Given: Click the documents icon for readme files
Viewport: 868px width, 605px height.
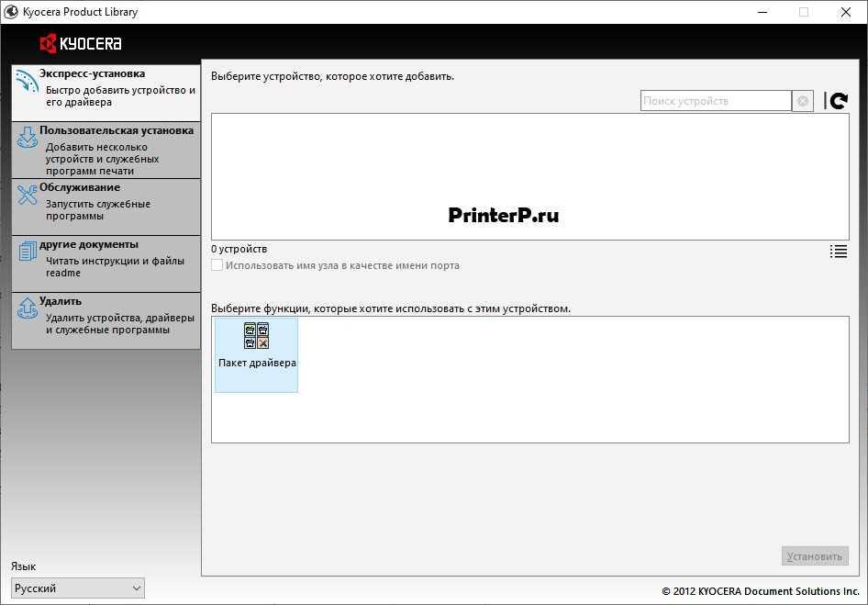Looking at the screenshot, I should click(27, 251).
